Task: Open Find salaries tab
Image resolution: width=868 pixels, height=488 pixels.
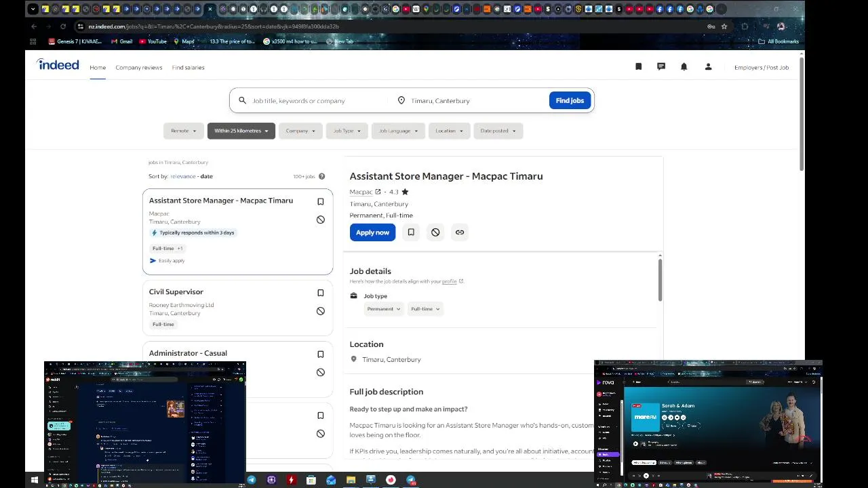Action: 188,67
